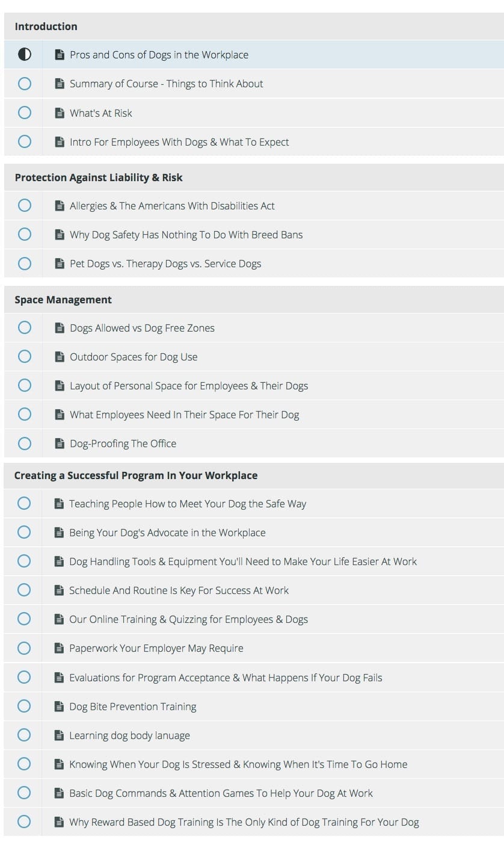The width and height of the screenshot is (504, 845).
Task: Mark Summary of Course lesson circle complete
Action: coord(24,84)
